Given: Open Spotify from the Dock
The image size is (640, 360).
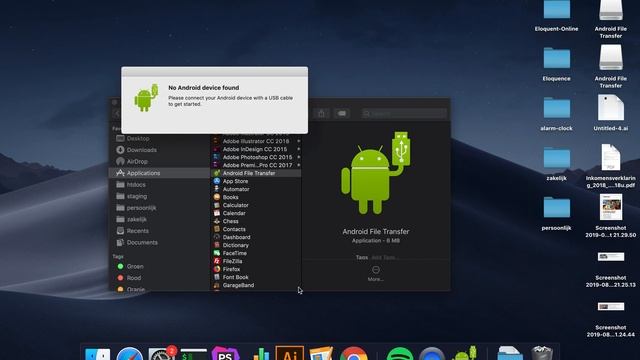Looking at the screenshot, I should pos(399,354).
